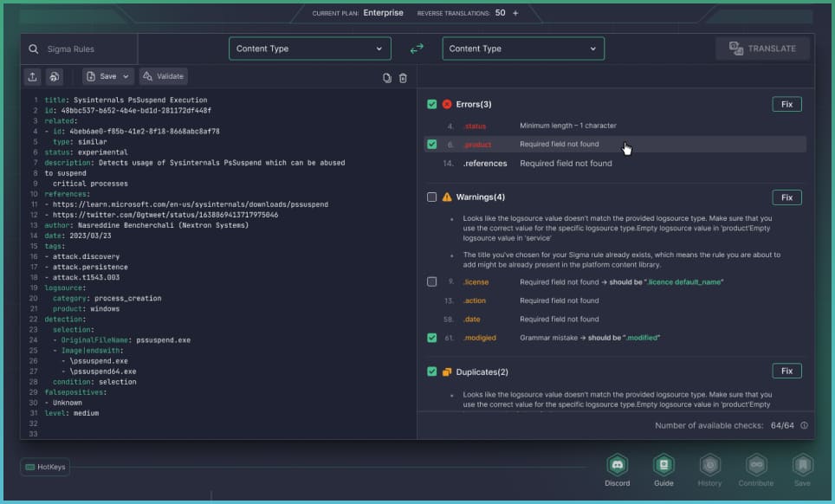Click the copy rule content icon
Screen dimensions: 835x504
click(x=387, y=78)
